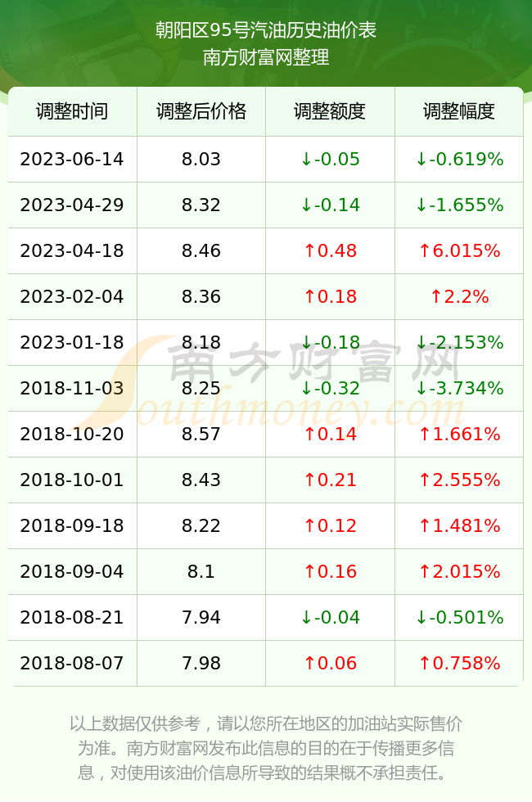Click the 调整时间 column header

point(72,111)
